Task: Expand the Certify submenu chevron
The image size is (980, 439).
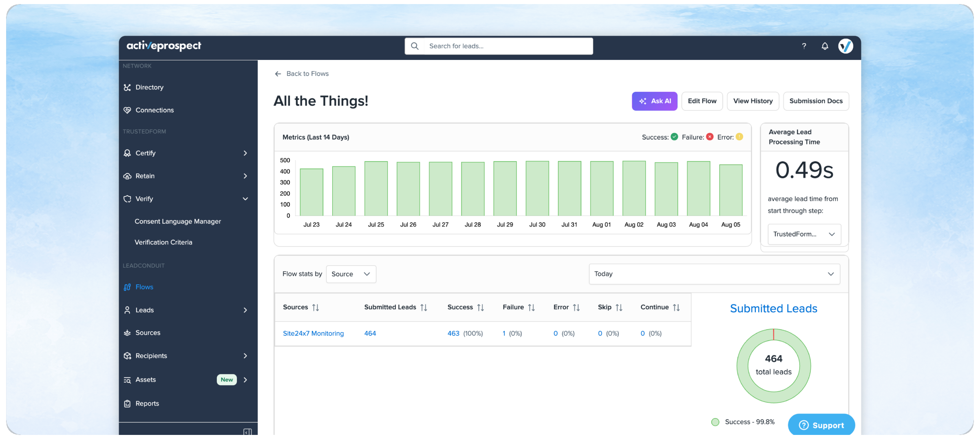Action: coord(245,153)
